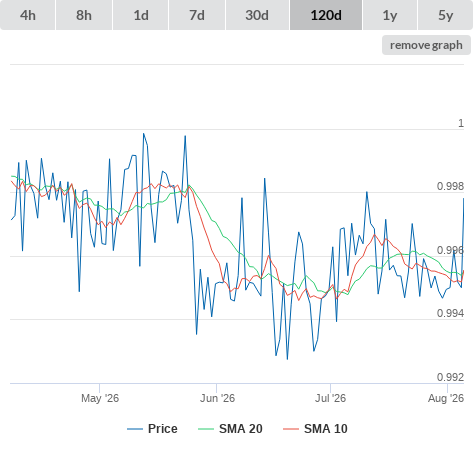This screenshot has width=474, height=455.
Task: Choose the 1d range tab
Action: 141,15
